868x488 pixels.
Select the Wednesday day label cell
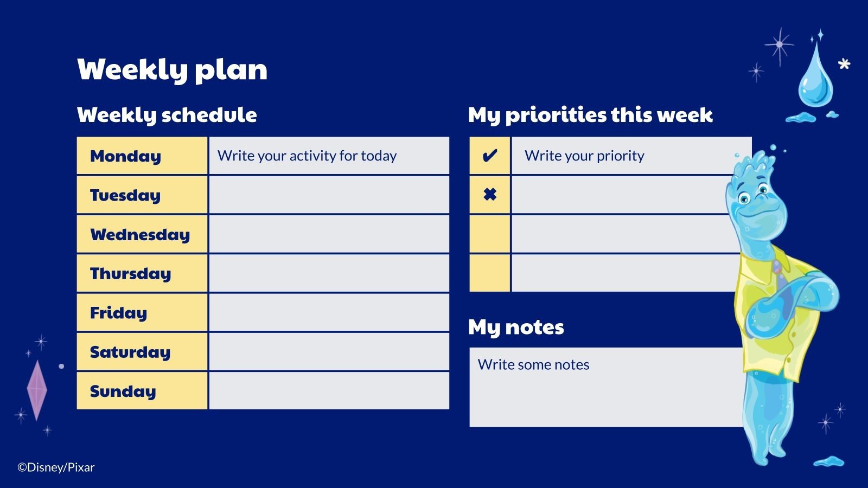click(x=142, y=234)
